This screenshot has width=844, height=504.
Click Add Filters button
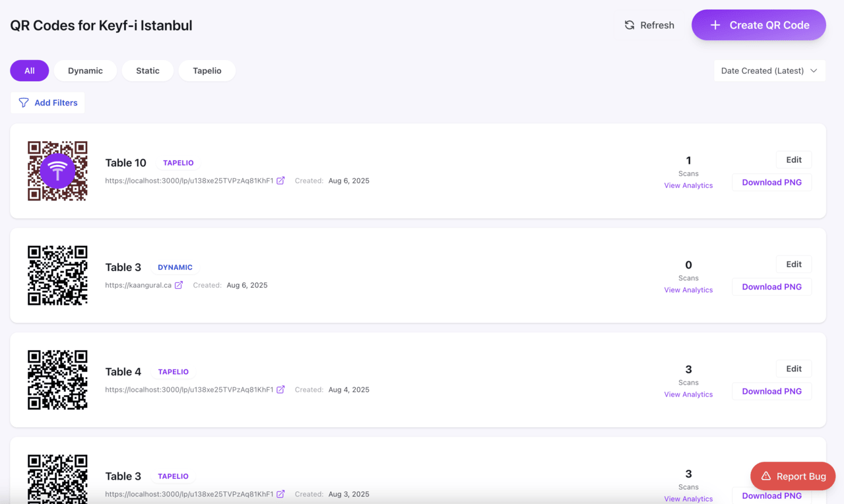click(x=48, y=102)
